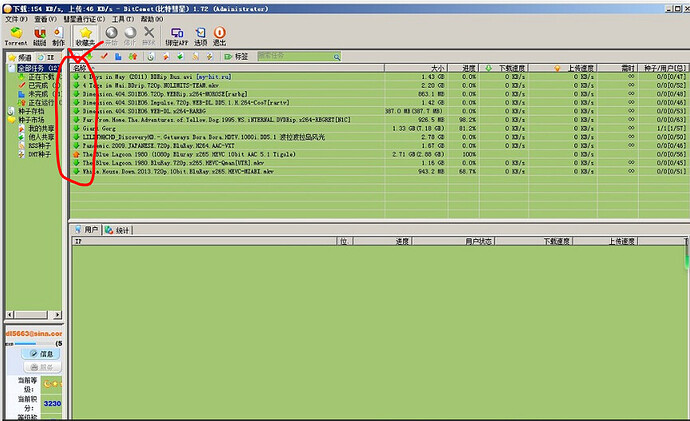Click the sidebar horizontal scrollbar right arrow
This screenshot has height=421, width=690.
coord(58,315)
